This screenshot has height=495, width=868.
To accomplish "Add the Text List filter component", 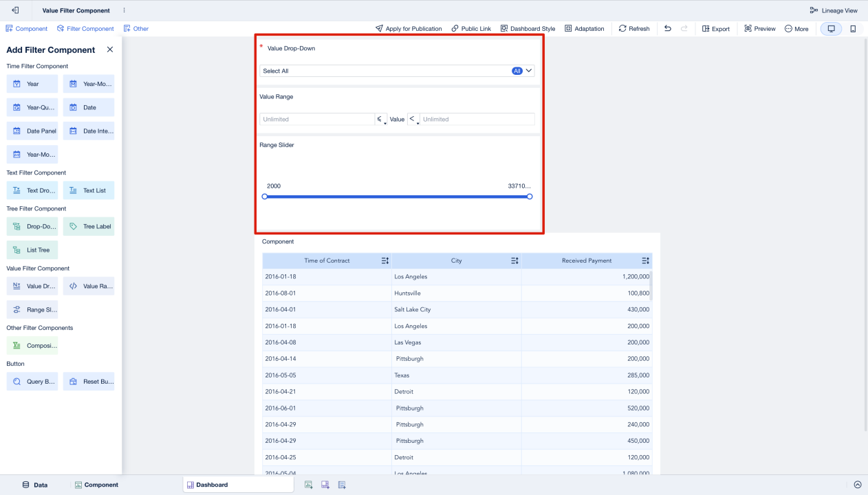I will [89, 190].
